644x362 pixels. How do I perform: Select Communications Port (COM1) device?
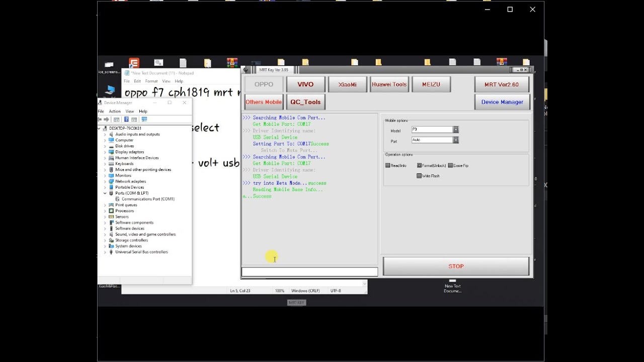point(148,199)
